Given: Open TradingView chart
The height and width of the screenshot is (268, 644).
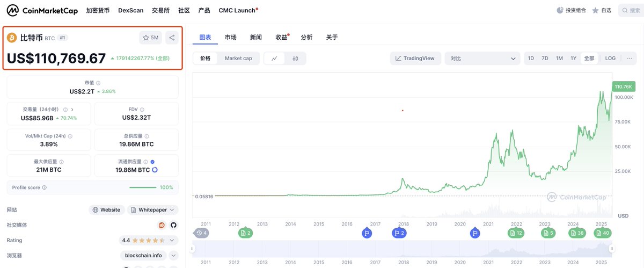Looking at the screenshot, I should coord(415,58).
